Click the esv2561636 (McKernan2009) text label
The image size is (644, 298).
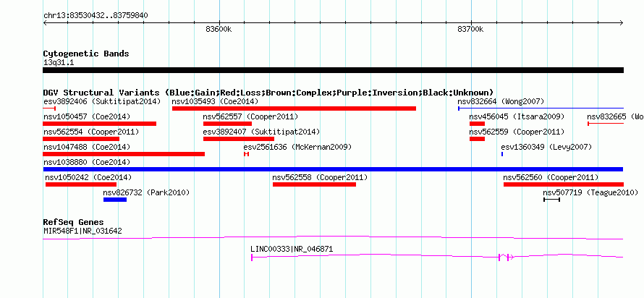[298, 147]
